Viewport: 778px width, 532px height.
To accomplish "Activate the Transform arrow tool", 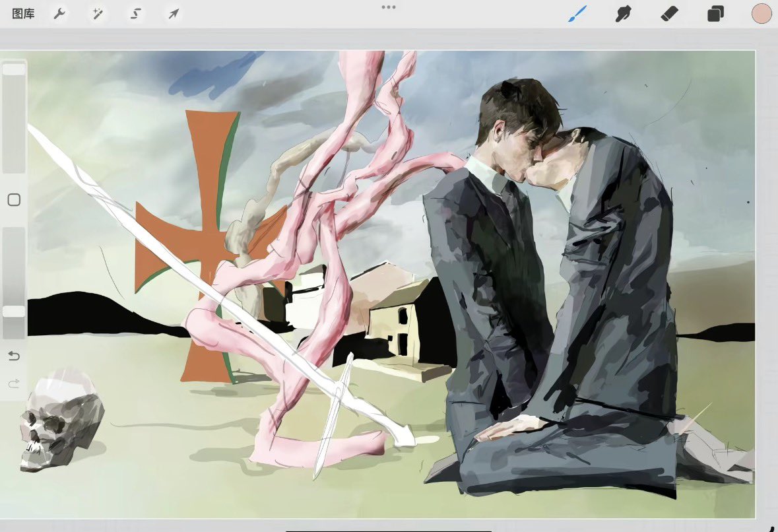I will [x=173, y=14].
